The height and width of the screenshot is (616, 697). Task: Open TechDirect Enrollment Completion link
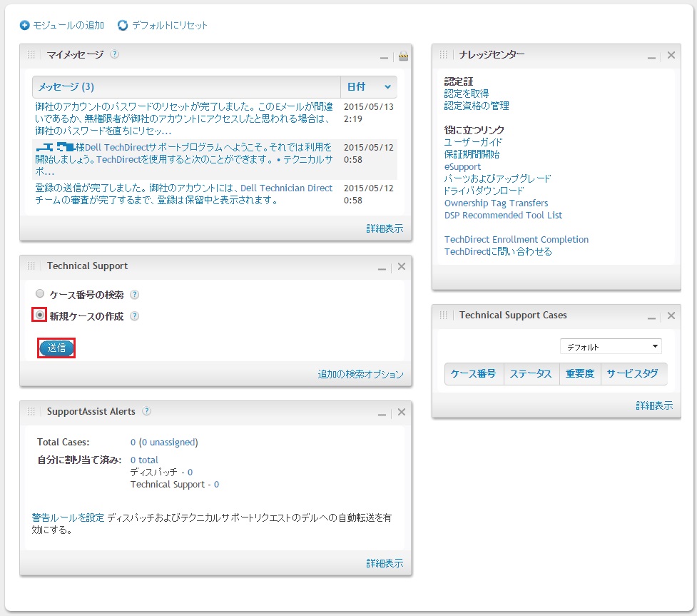[x=517, y=240]
